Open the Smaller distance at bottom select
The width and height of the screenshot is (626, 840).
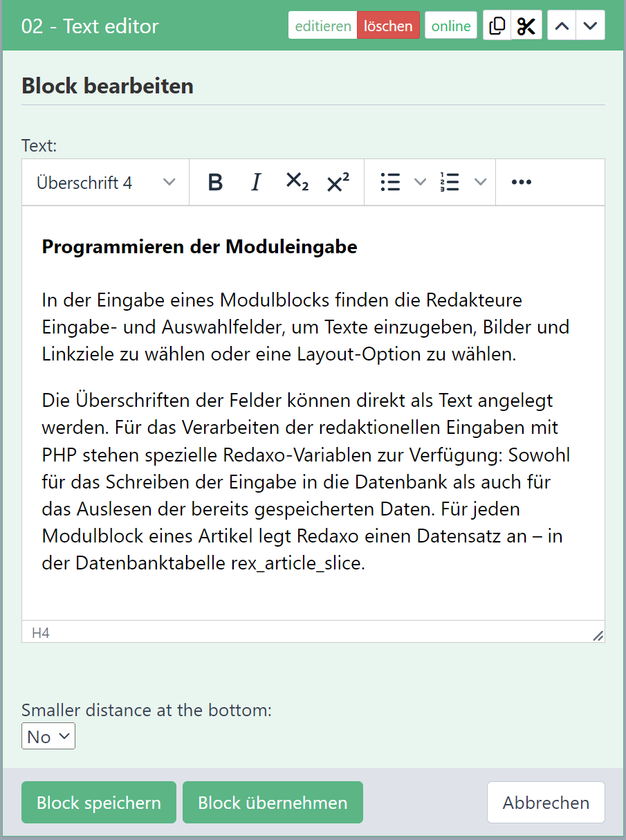click(48, 737)
